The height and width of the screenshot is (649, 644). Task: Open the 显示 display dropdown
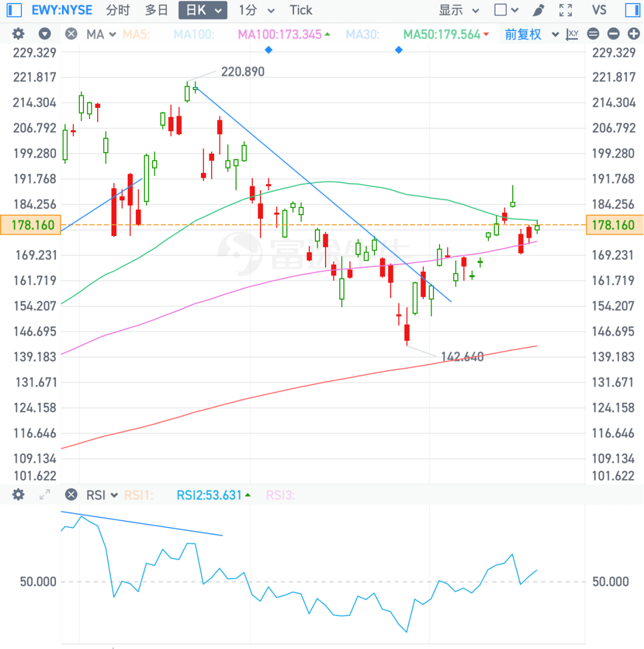point(459,10)
